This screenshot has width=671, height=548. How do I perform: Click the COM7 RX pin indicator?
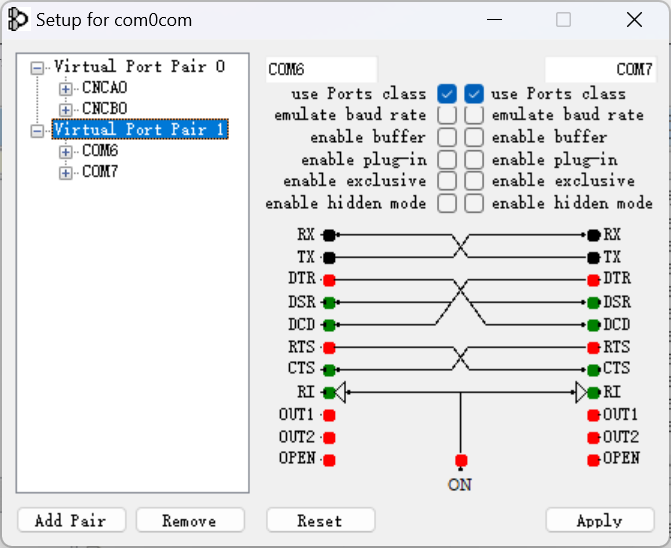594,235
